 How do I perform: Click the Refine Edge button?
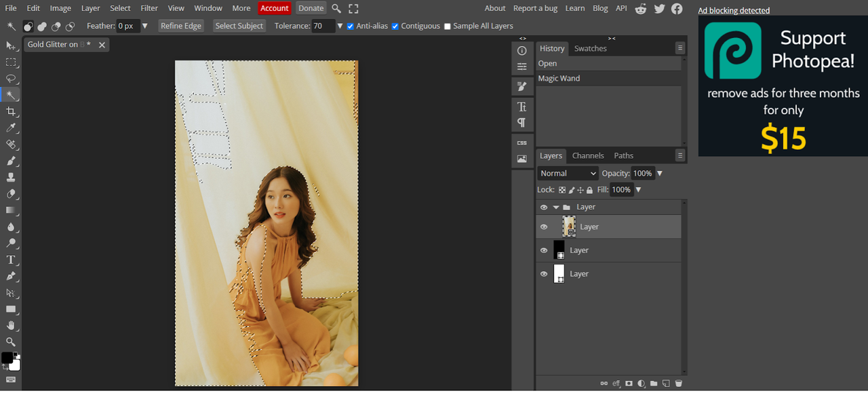181,26
